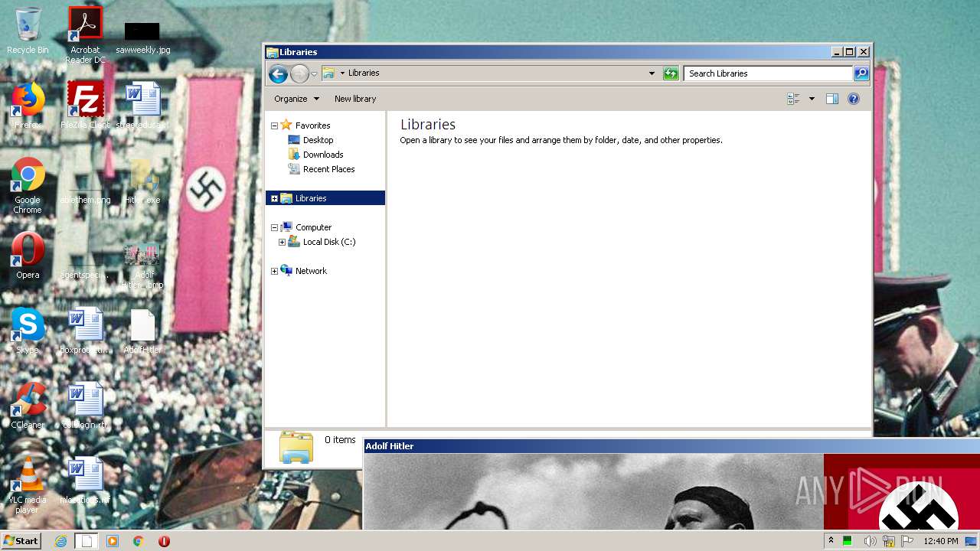The height and width of the screenshot is (551, 980).
Task: Open the Recycle Bin desktop icon
Action: click(28, 31)
